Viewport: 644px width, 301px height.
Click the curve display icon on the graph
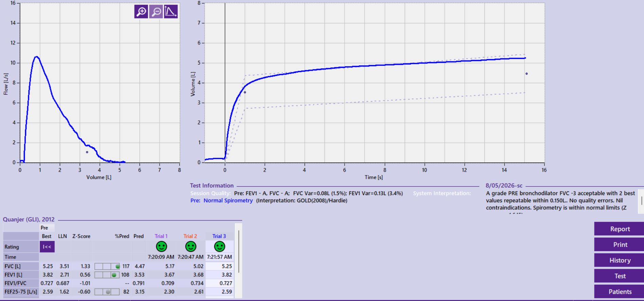coord(171,12)
